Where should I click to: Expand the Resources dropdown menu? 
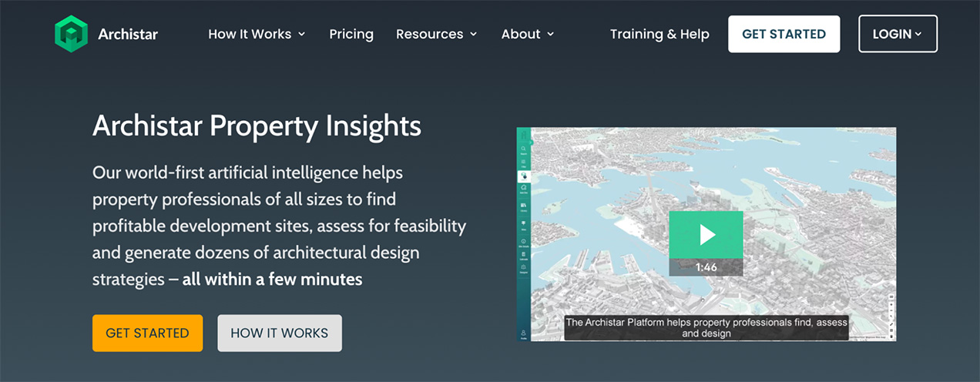(436, 34)
